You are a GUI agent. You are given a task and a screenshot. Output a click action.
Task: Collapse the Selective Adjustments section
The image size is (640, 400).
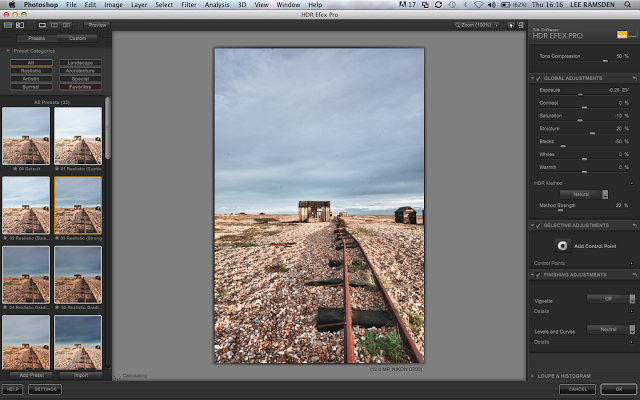(x=532, y=225)
